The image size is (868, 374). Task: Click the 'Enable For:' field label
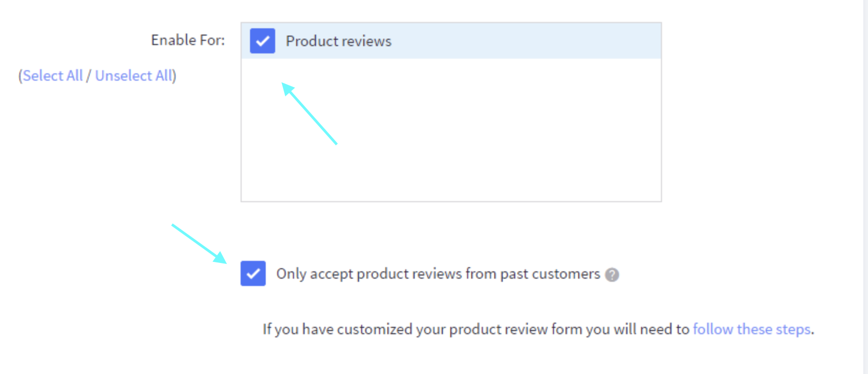188,40
